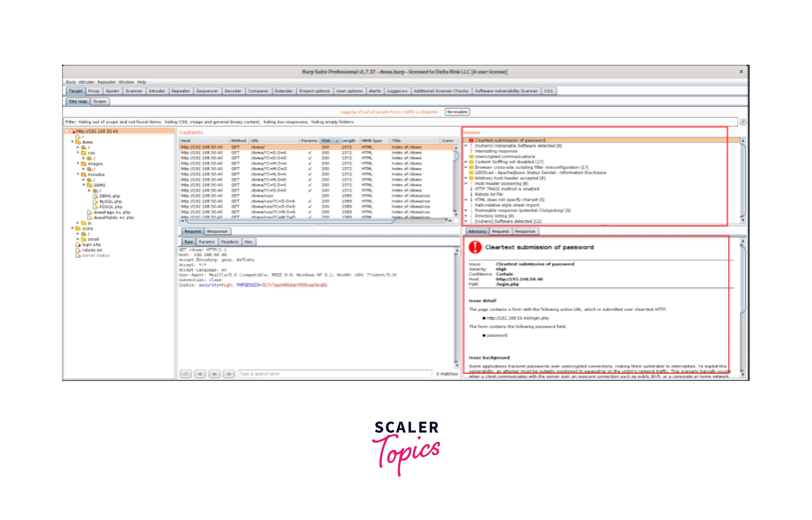Click the Re-enable button
The height and width of the screenshot is (520, 812).
click(x=457, y=112)
